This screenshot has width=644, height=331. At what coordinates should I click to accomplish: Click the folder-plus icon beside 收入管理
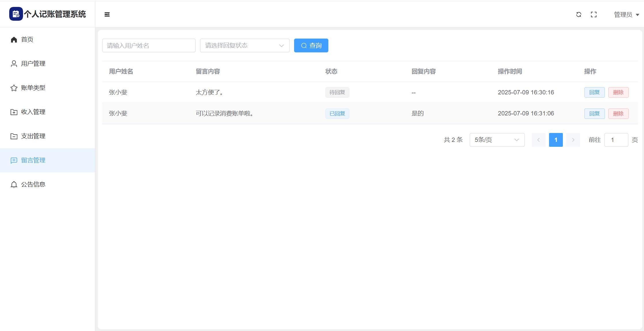tap(14, 112)
